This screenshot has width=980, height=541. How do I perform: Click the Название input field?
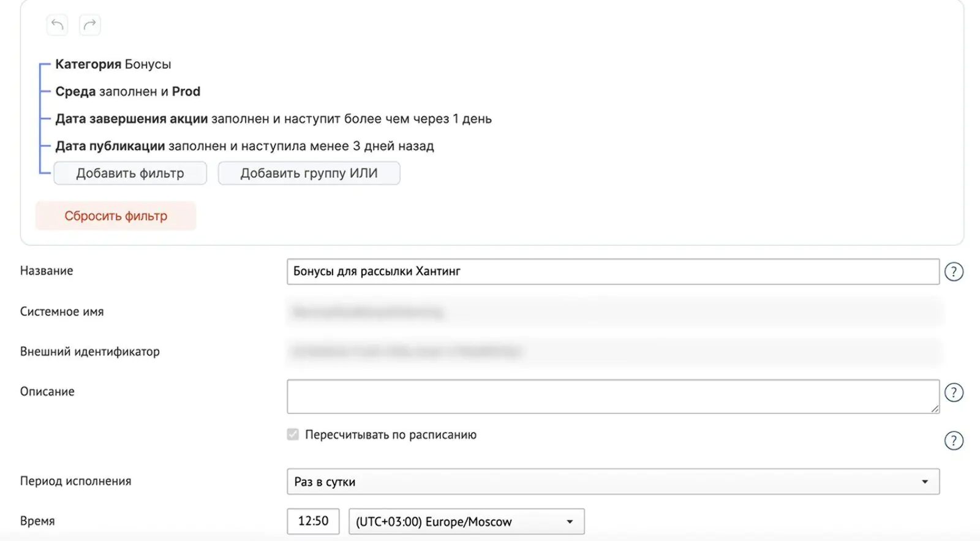[x=613, y=271]
